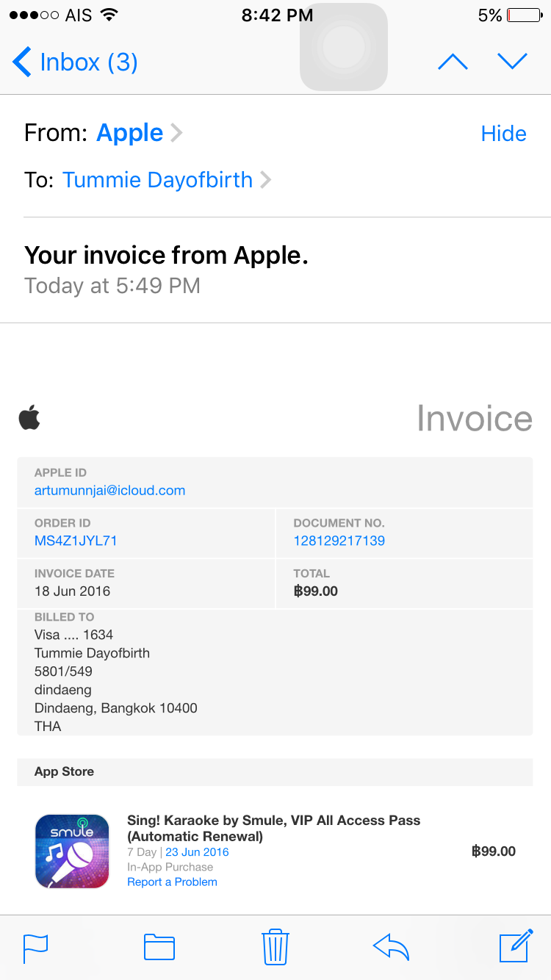The height and width of the screenshot is (980, 551).
Task: Flag this email with the flag icon
Action: pos(35,947)
